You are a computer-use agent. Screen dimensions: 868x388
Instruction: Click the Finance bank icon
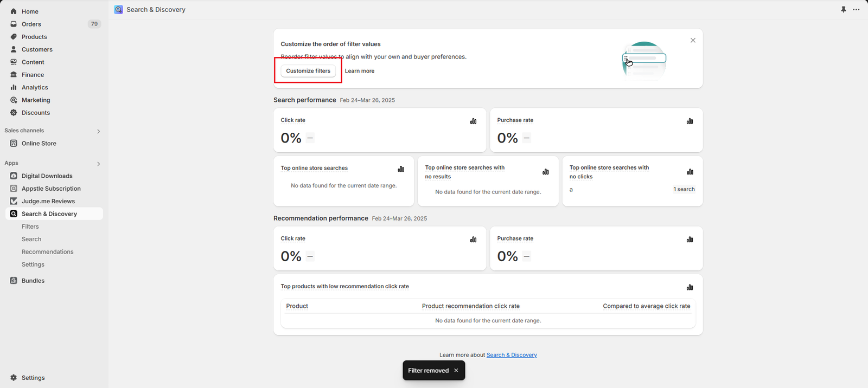coord(14,75)
